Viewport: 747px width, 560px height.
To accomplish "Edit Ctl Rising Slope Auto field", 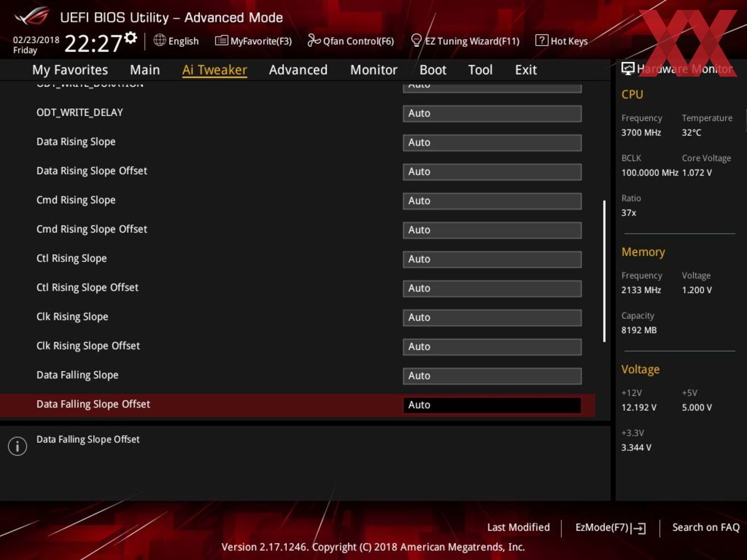I will pyautogui.click(x=492, y=259).
